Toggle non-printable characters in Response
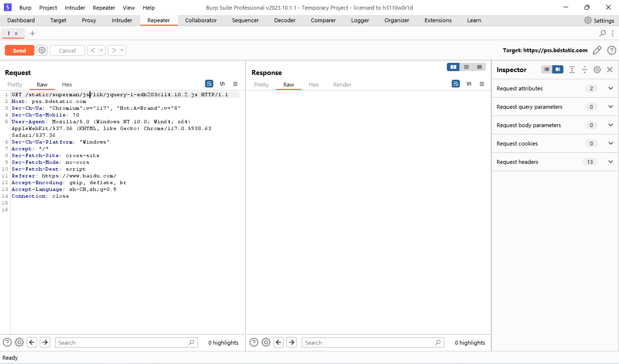This screenshot has width=619, height=364. 469,84
